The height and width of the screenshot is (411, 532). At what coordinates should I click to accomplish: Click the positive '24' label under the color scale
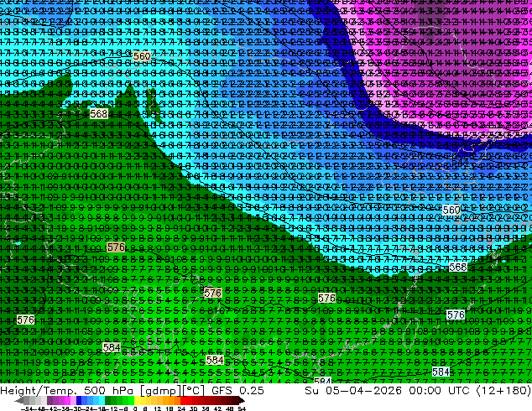[x=181, y=408]
